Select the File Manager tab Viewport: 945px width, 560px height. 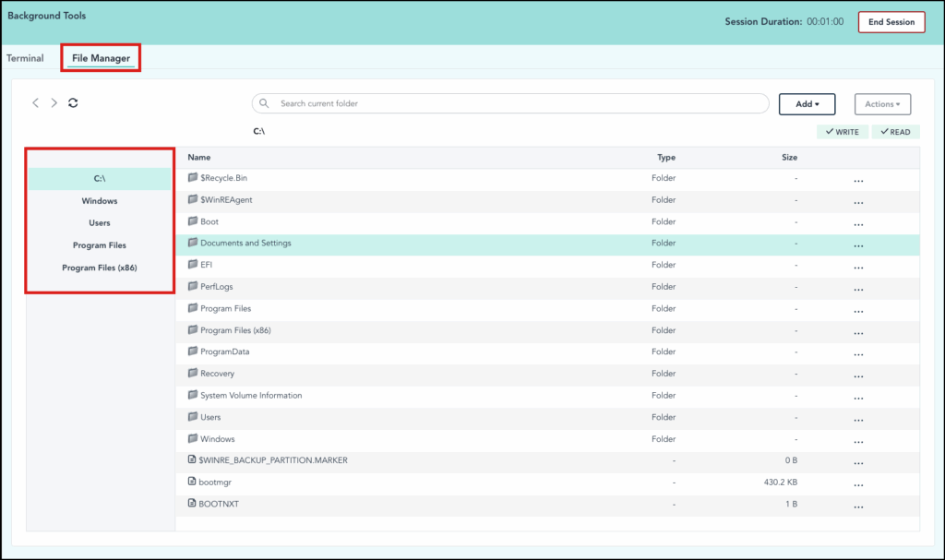[101, 58]
